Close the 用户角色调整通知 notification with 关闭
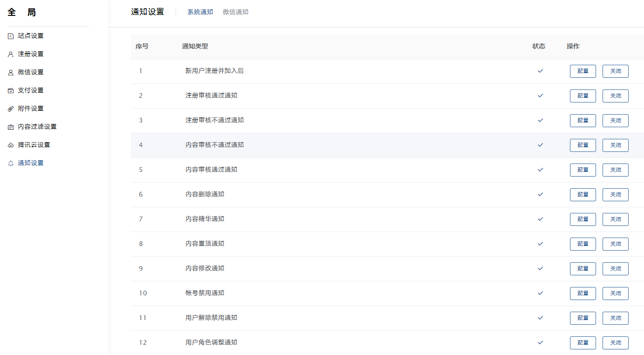 click(x=615, y=343)
